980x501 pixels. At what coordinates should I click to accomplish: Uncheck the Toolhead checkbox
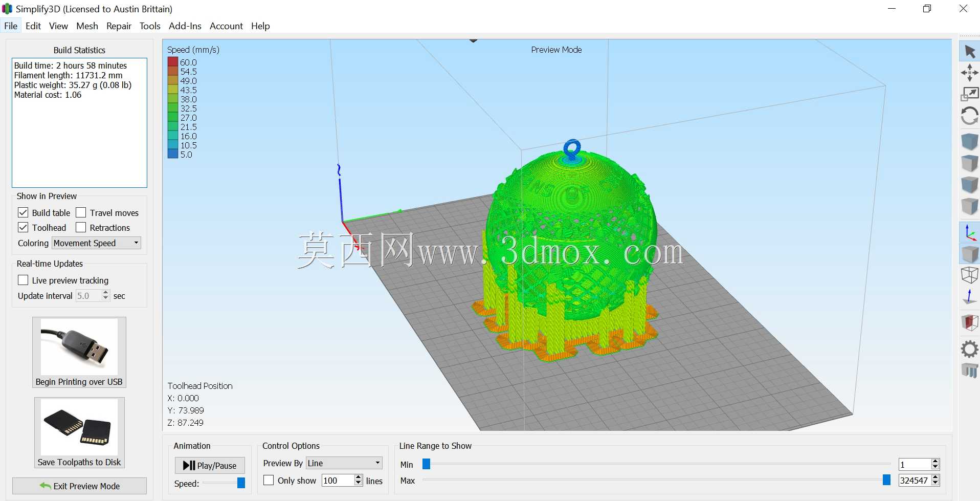[x=23, y=227]
